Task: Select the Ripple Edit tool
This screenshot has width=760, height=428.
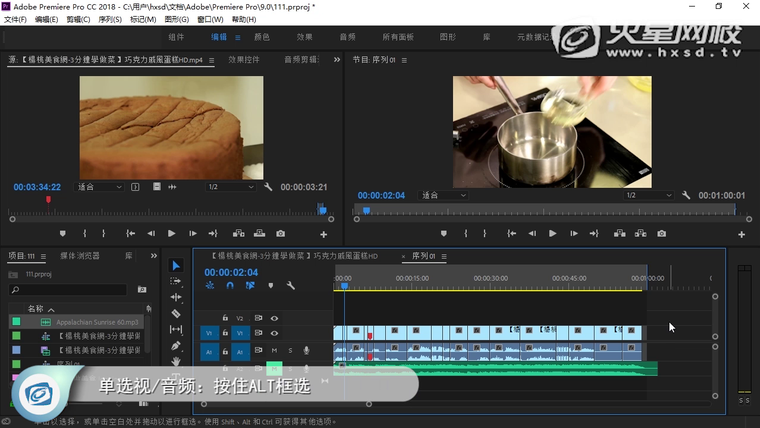Action: (176, 297)
